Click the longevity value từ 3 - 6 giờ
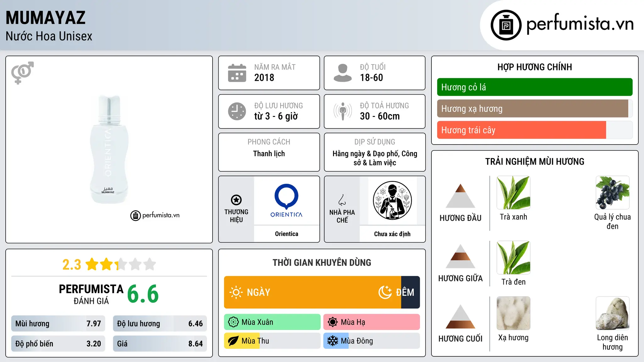The height and width of the screenshot is (362, 644). click(x=276, y=116)
